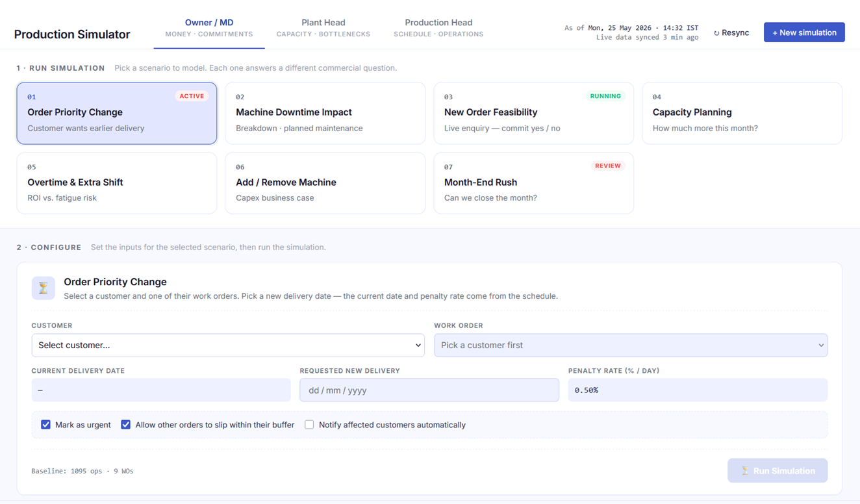Select the Add / Remove Machine scenario card
860x504 pixels.
(325, 183)
